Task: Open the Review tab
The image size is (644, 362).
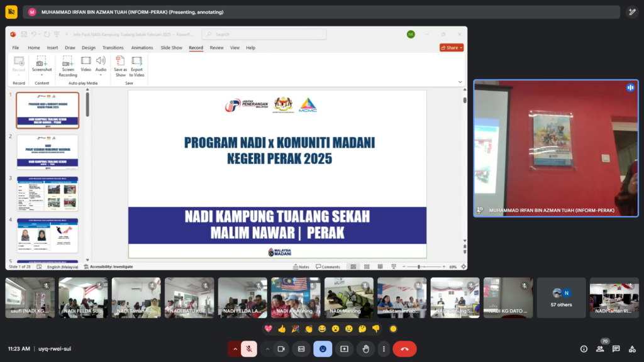Action: coord(216,48)
